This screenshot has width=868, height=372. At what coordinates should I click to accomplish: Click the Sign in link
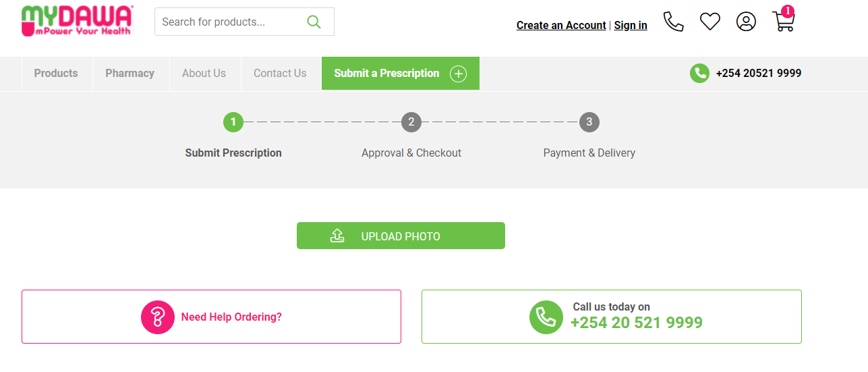(x=631, y=26)
